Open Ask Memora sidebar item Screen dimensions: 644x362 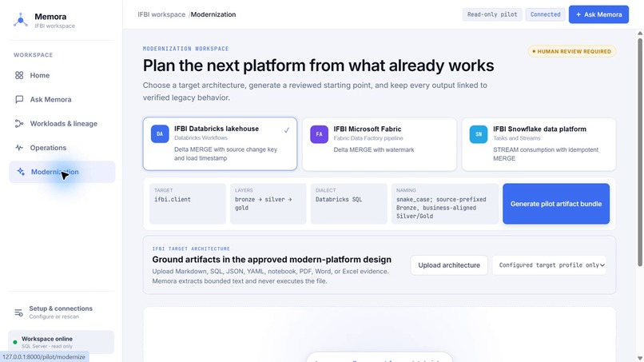[x=62, y=99]
